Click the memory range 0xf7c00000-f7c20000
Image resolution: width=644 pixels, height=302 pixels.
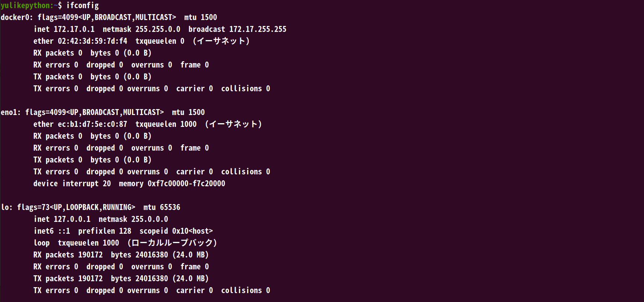pyautogui.click(x=186, y=184)
